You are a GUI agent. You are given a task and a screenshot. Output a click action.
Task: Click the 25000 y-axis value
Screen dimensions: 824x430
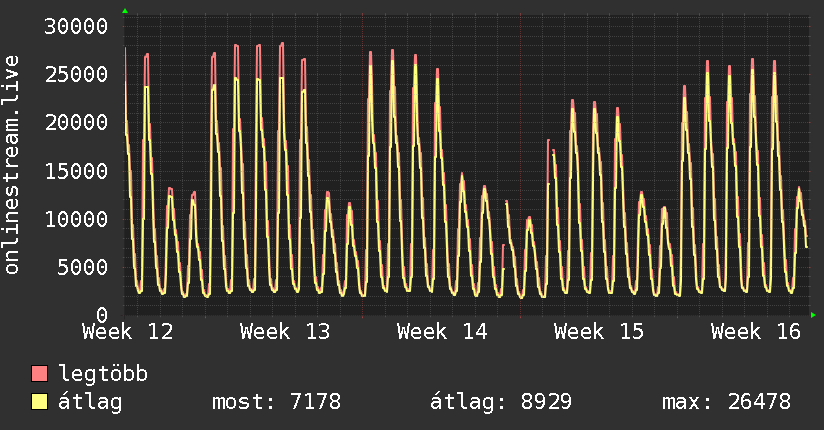coord(76,75)
